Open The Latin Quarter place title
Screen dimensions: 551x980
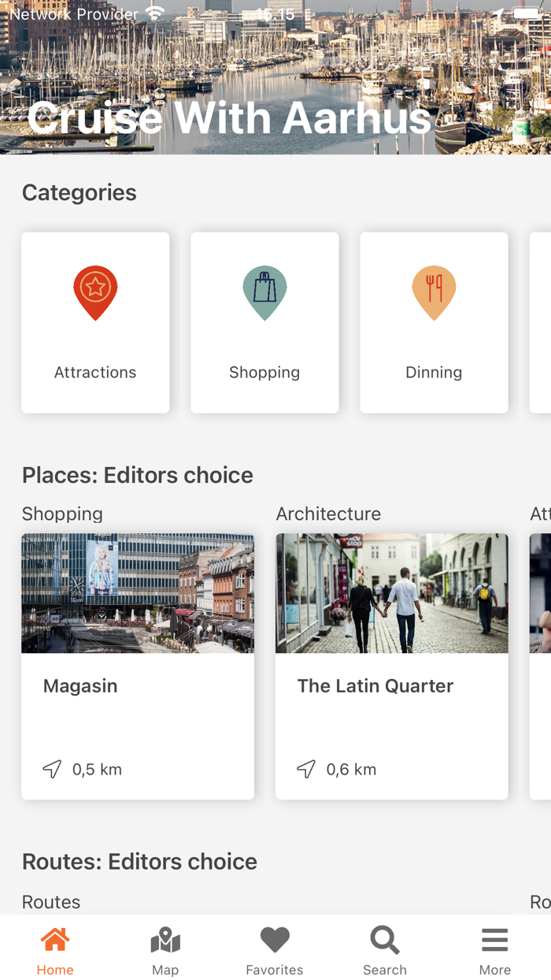[375, 685]
